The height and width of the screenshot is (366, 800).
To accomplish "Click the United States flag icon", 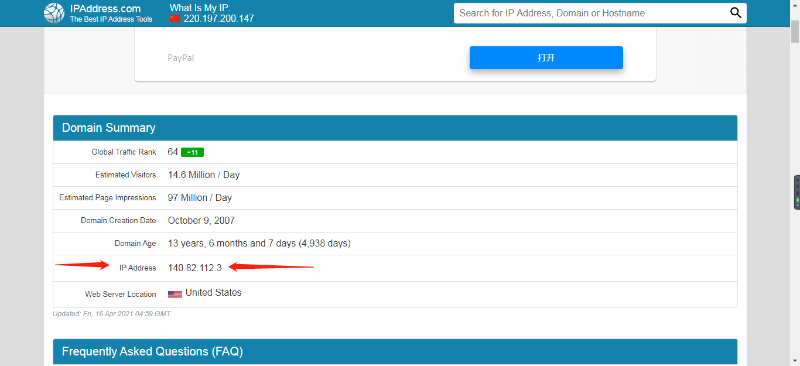I will (x=175, y=294).
